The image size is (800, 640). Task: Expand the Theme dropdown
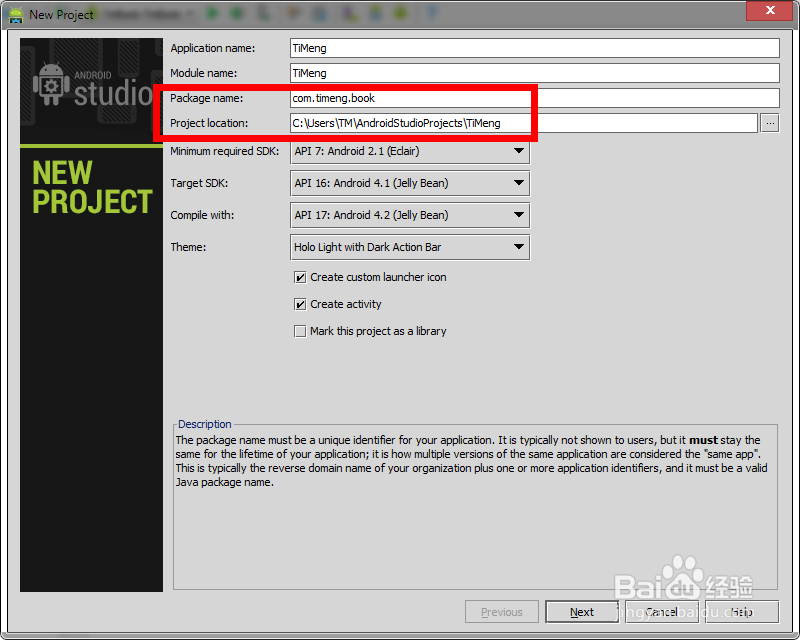[x=410, y=248]
